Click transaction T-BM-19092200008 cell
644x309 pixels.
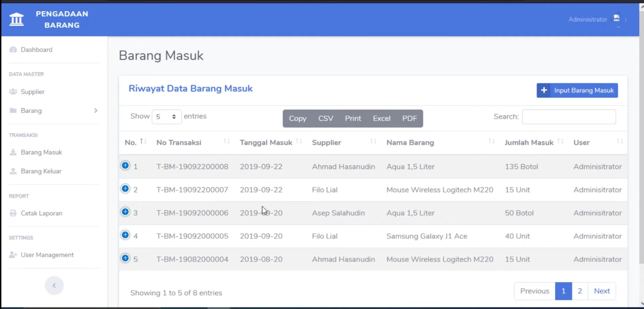(x=192, y=166)
